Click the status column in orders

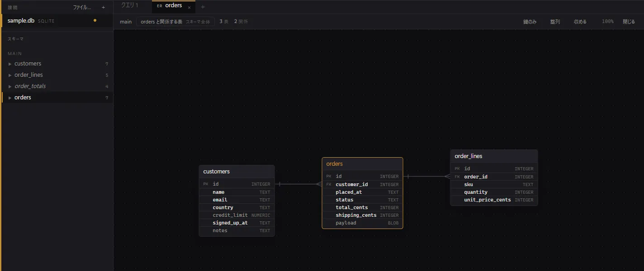tap(362, 200)
